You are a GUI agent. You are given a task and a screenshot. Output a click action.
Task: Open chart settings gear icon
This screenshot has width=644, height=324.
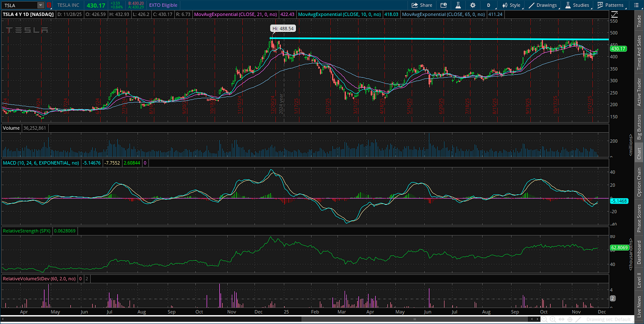473,5
